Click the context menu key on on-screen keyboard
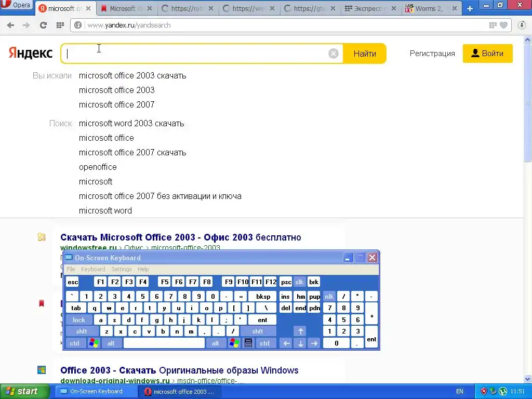This screenshot has width=532, height=399. (248, 343)
